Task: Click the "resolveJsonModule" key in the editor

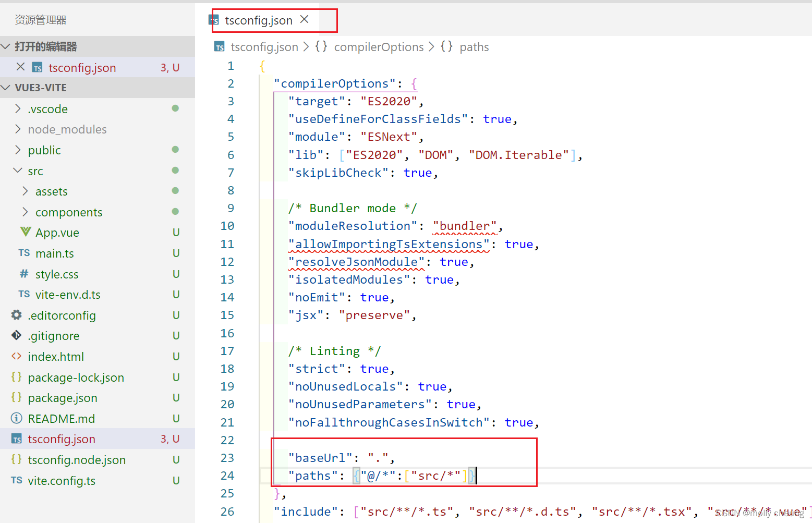Action: click(356, 262)
